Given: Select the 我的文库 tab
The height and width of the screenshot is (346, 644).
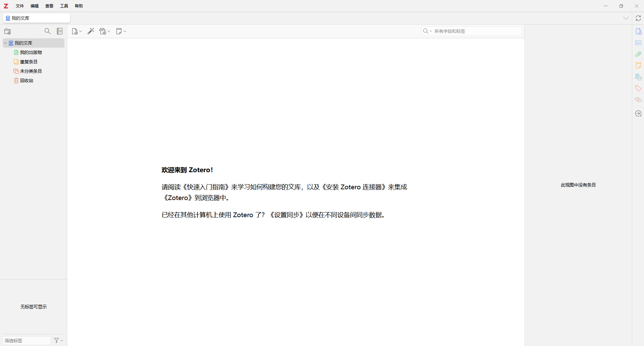Looking at the screenshot, I should click(37, 18).
